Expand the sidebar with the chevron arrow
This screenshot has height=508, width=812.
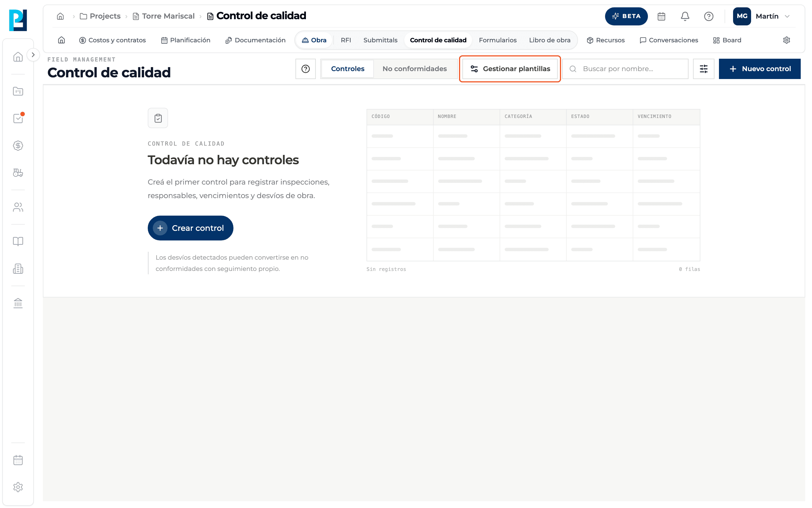pyautogui.click(x=33, y=55)
